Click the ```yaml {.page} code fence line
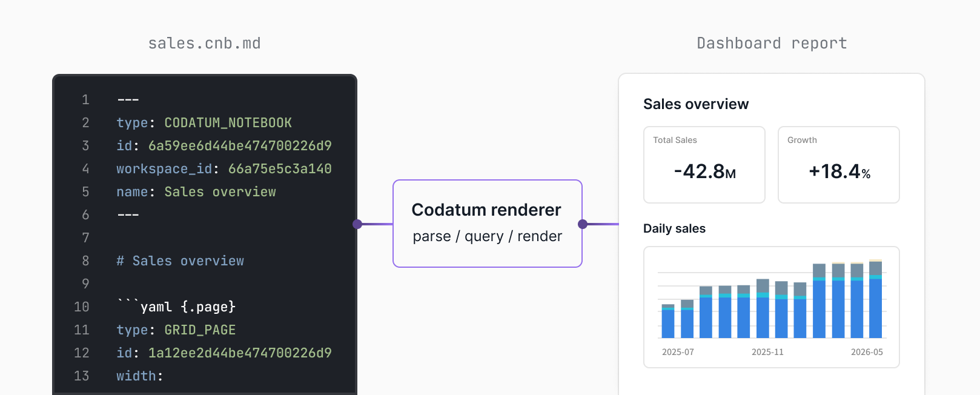This screenshot has width=980, height=395. pyautogui.click(x=176, y=307)
